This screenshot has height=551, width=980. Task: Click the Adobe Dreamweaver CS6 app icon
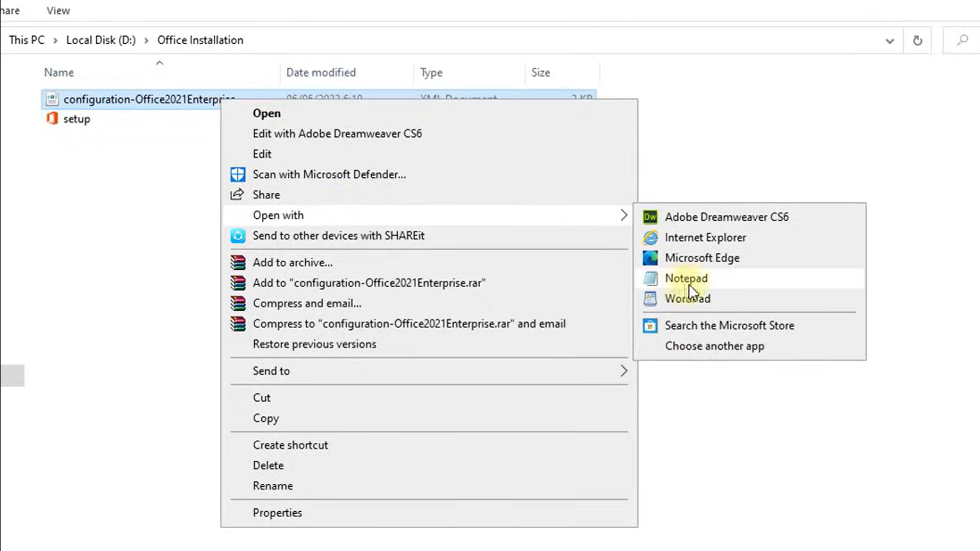click(x=650, y=217)
